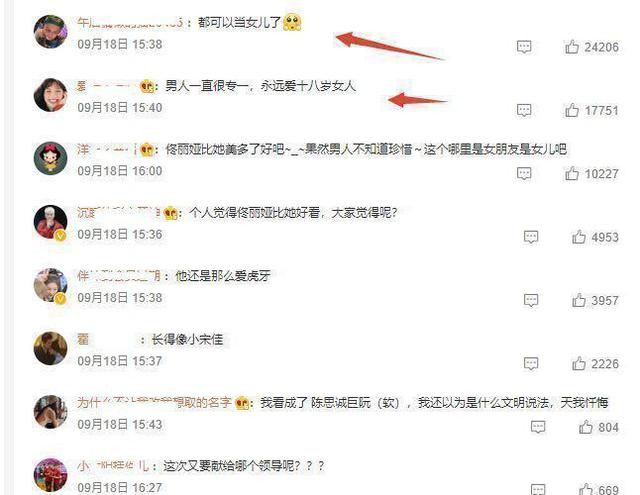
Task: Click the verified avatar beside 15:36 comment
Action: tap(51, 222)
